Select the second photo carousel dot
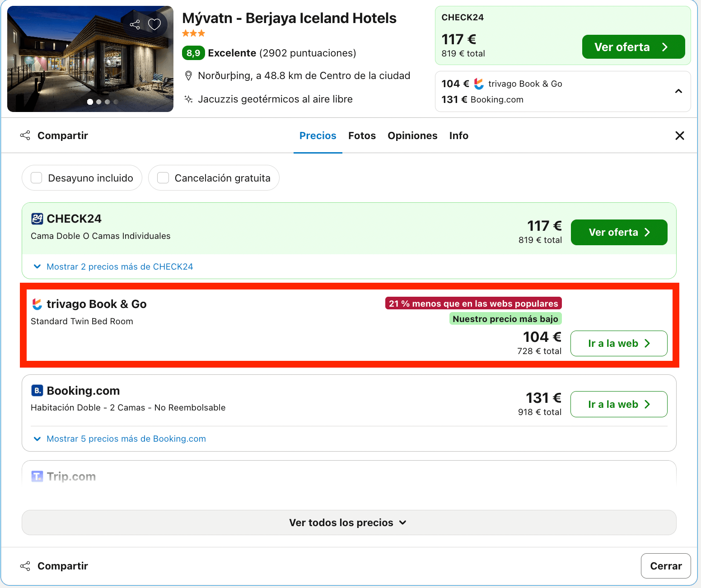The width and height of the screenshot is (701, 588). 99,102
